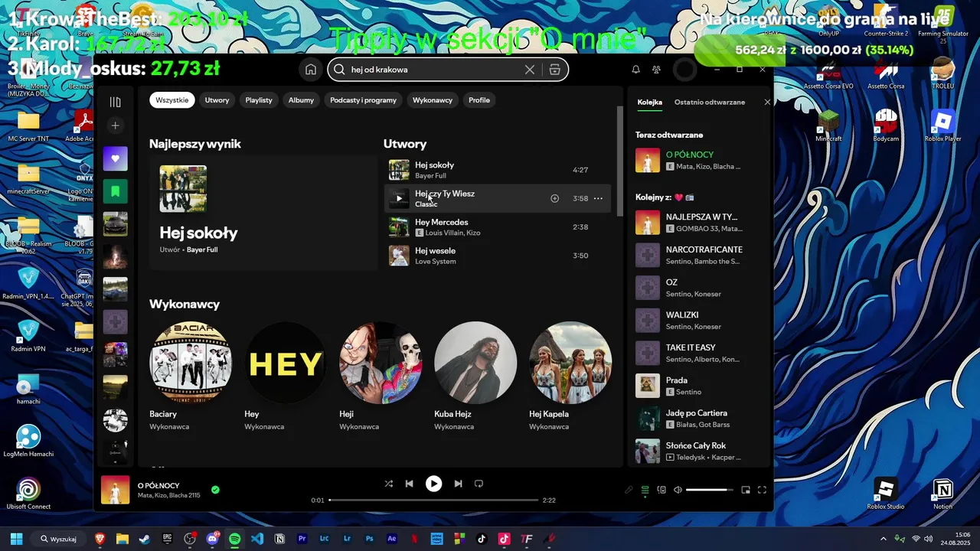Clear the search field with the X icon
The height and width of the screenshot is (551, 980).
[530, 70]
